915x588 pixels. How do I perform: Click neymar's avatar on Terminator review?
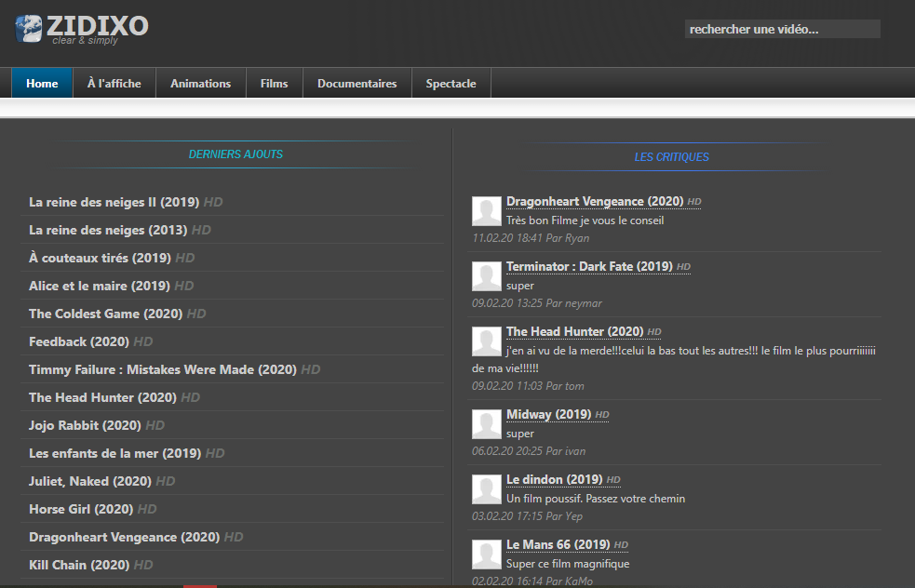point(487,276)
